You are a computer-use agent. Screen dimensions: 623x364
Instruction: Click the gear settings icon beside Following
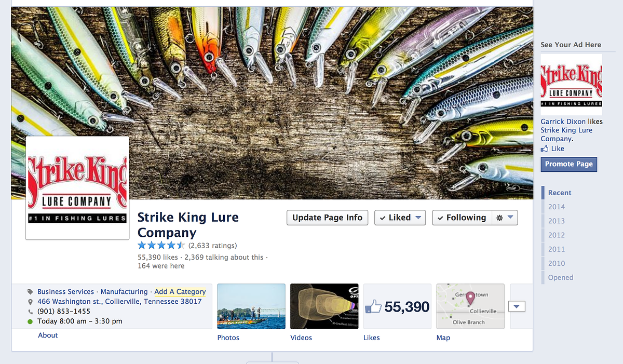pos(499,218)
